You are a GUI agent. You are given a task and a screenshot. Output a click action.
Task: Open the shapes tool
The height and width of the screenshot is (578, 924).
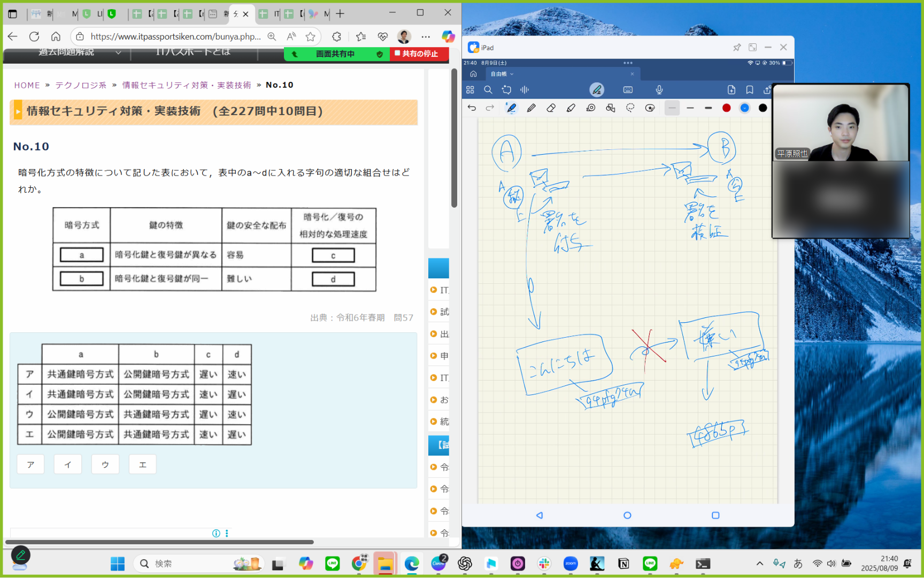(611, 108)
